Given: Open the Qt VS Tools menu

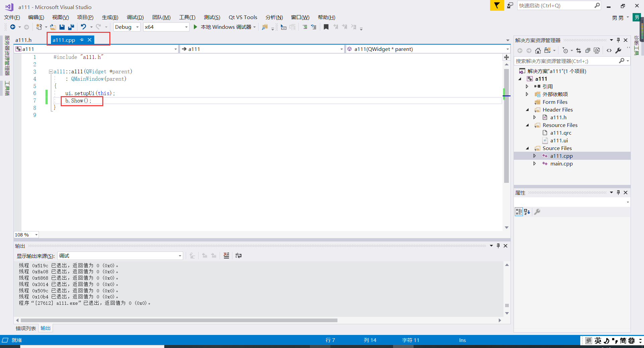Looking at the screenshot, I should (x=243, y=17).
